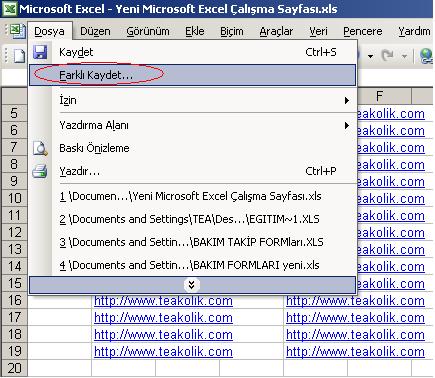This screenshot has height=378, width=435.
Task: Choose Kaydet from the Dosya menu
Action: (x=193, y=52)
